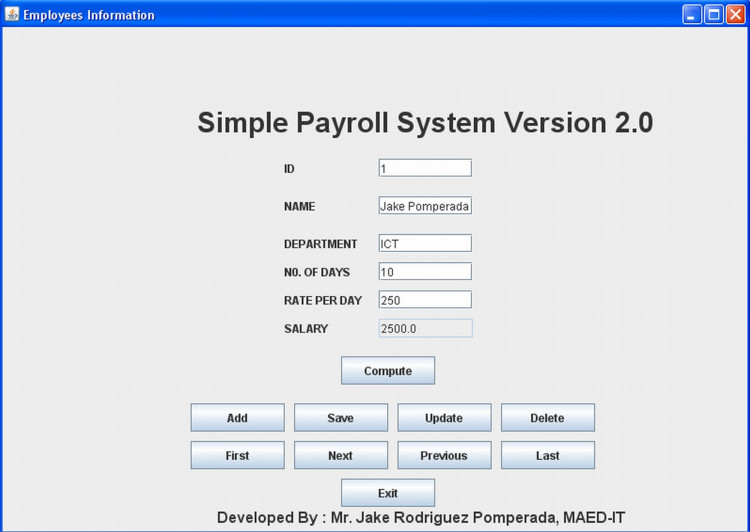Show the Next record
The height and width of the screenshot is (532, 750).
point(341,455)
